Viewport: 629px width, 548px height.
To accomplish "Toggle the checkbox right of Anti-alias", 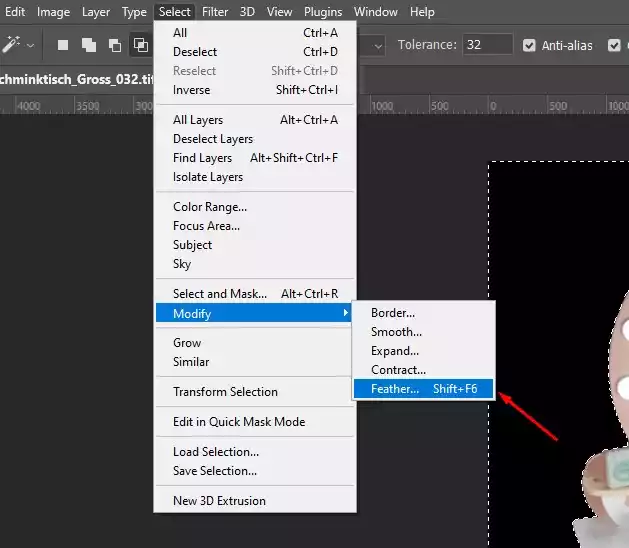I will click(x=615, y=45).
